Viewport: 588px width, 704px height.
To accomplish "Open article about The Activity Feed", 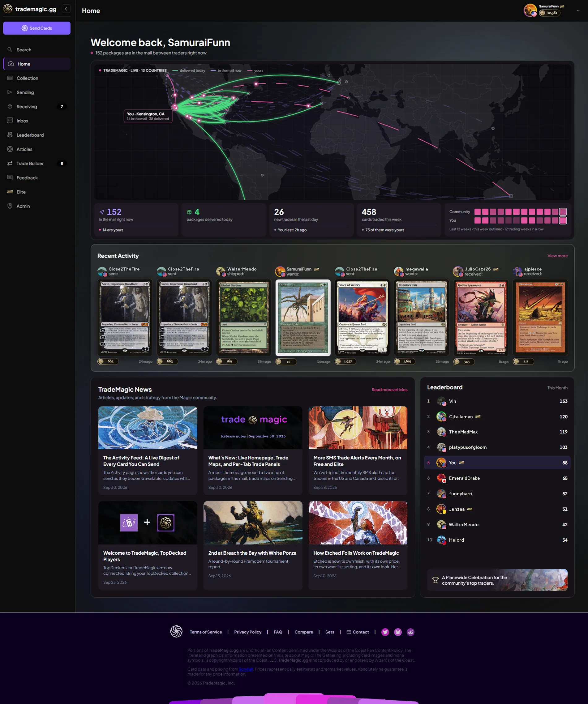I will (148, 450).
